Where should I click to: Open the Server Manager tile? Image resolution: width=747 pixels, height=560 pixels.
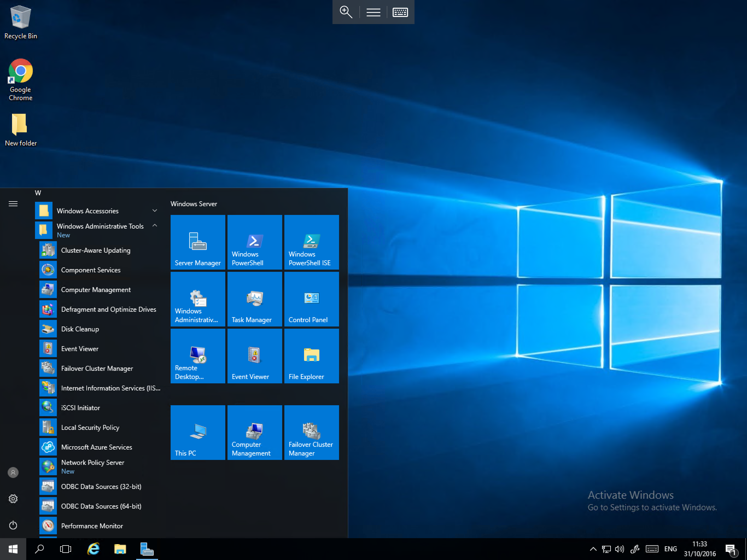(x=198, y=242)
